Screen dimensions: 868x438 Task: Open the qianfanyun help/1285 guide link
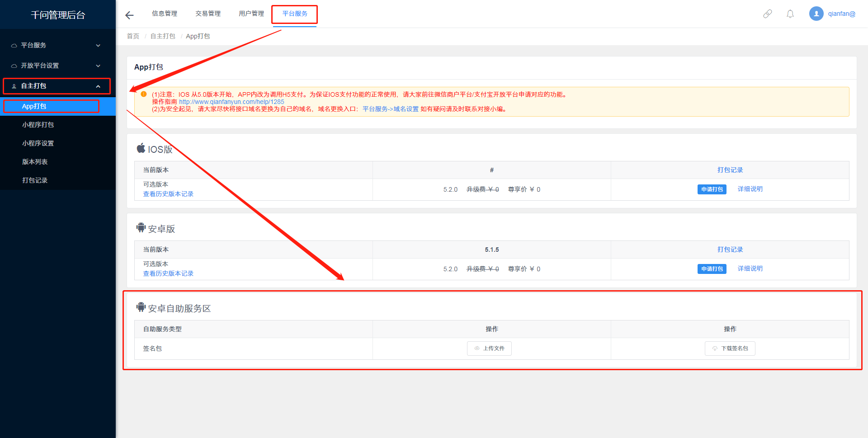231,102
